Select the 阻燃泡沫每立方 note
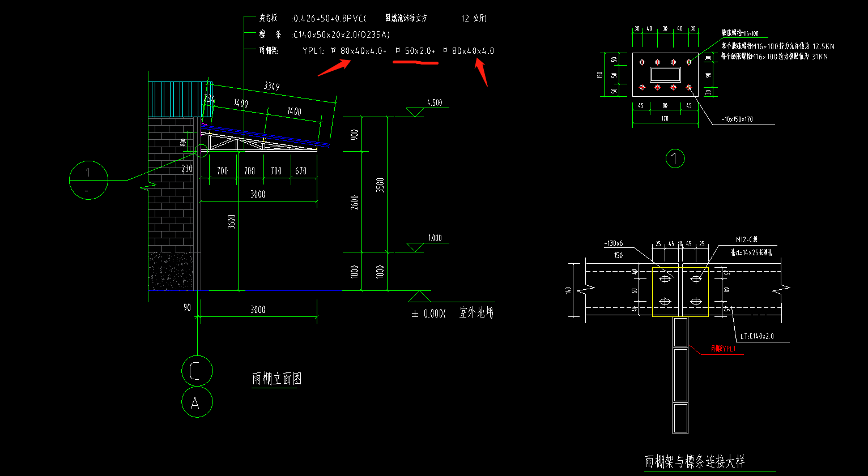The image size is (868, 476). 406,18
